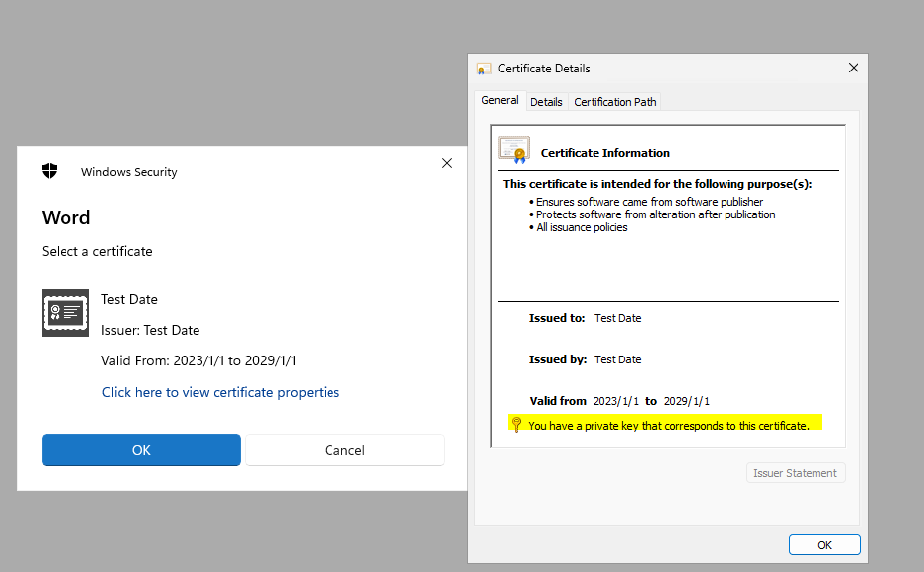Image resolution: width=924 pixels, height=572 pixels.
Task: Confirm certificate with OK in Windows Security
Action: [141, 450]
